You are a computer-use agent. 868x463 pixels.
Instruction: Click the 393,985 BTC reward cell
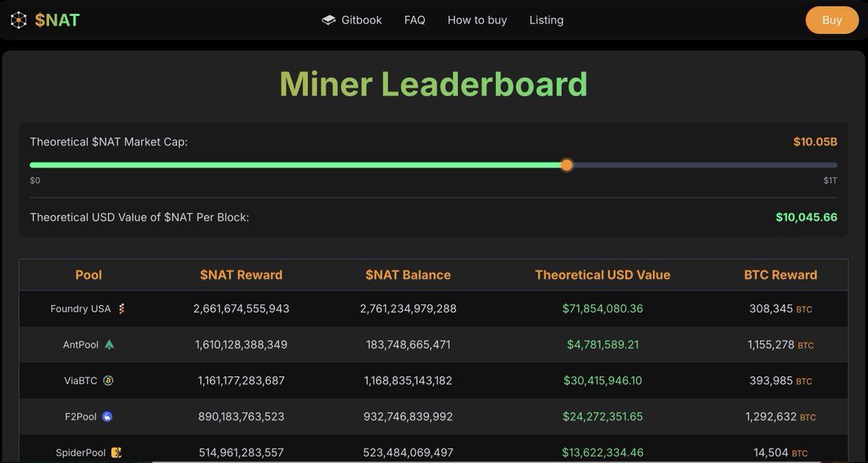click(x=780, y=381)
